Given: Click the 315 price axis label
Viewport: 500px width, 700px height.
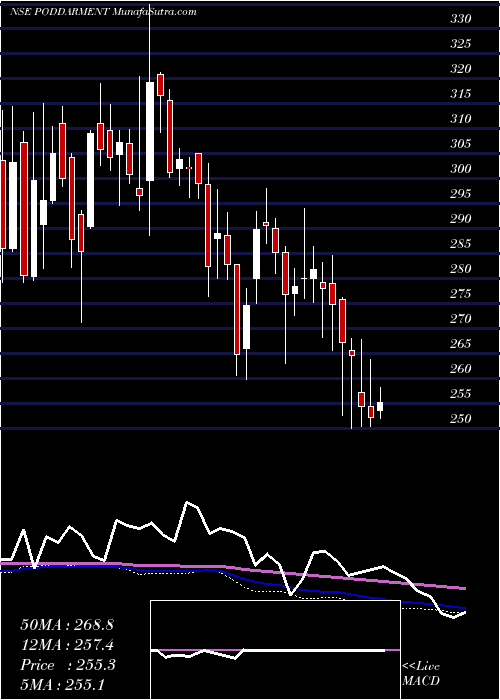Looking at the screenshot, I should (x=460, y=94).
